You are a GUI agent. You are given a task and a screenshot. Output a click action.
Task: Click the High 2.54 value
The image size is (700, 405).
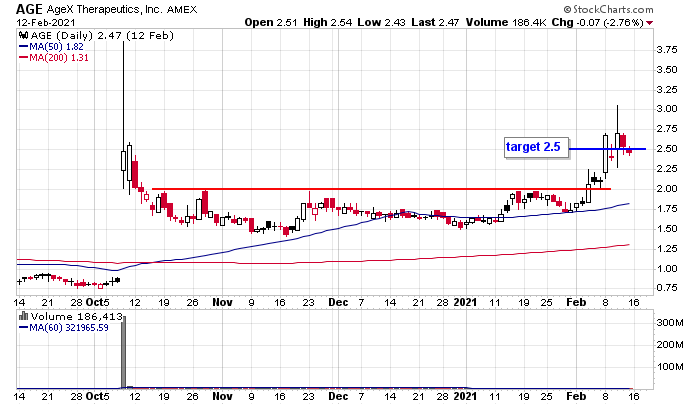coord(327,22)
